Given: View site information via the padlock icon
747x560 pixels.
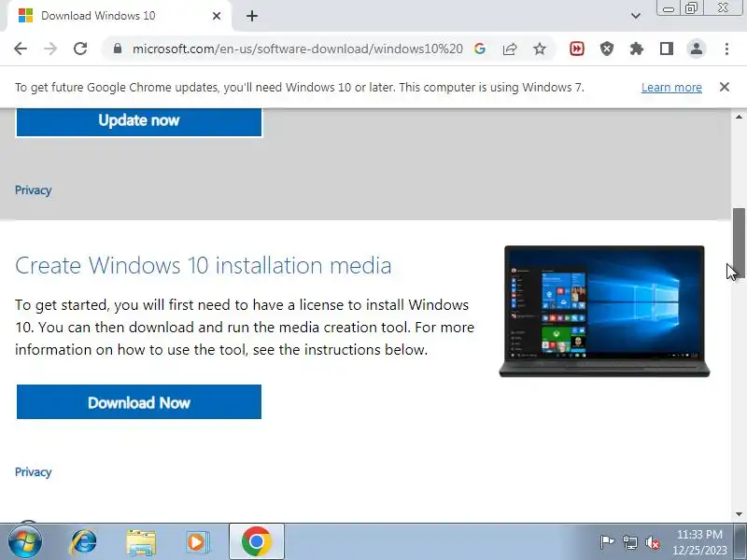Looking at the screenshot, I should pyautogui.click(x=118, y=49).
